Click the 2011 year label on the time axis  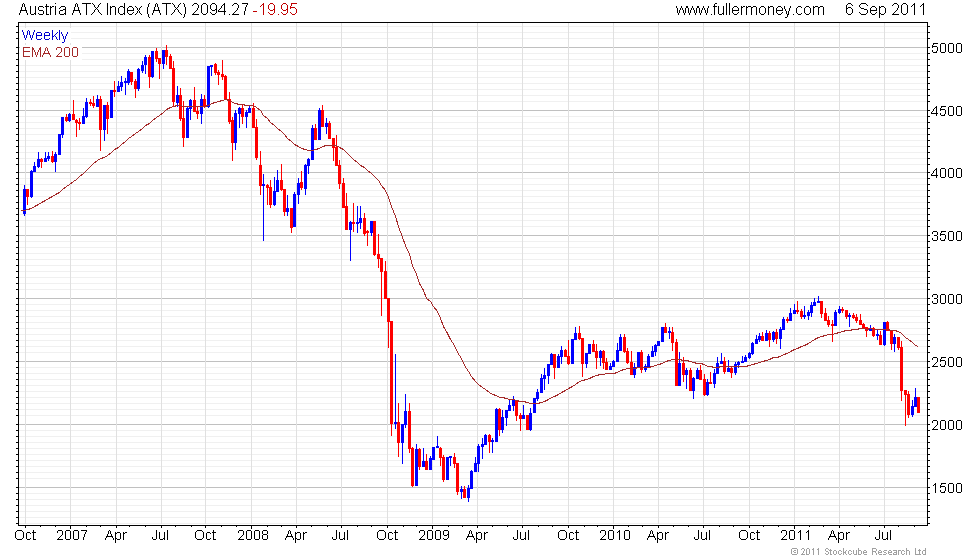795,536
